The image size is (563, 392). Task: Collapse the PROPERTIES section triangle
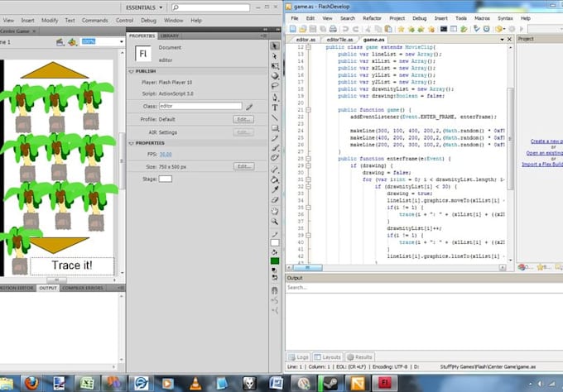coord(131,143)
